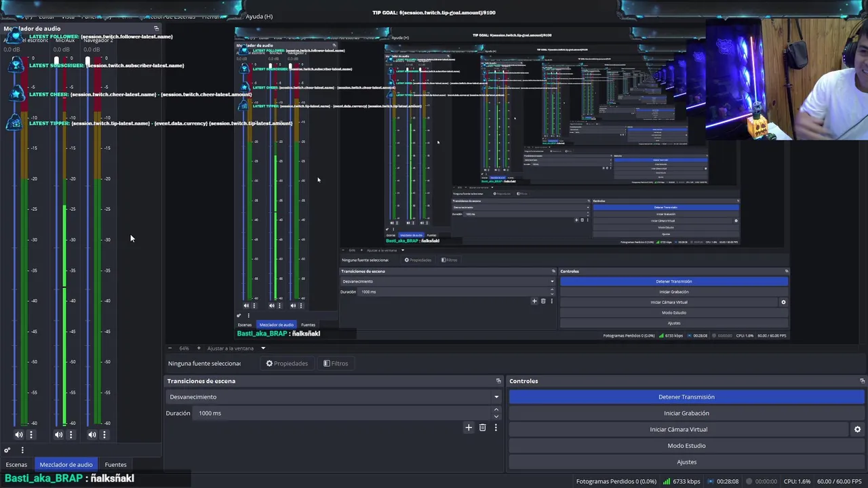
Task: Click the CPU: 1.6% status entry
Action: (x=797, y=481)
